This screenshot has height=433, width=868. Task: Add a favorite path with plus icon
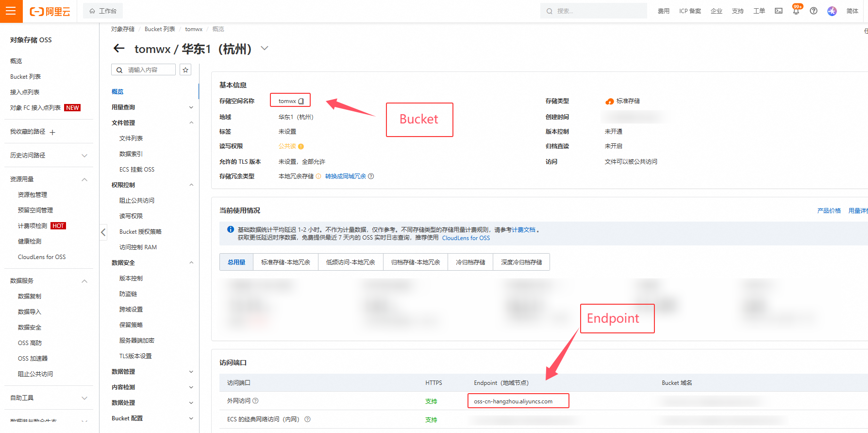[x=52, y=132]
